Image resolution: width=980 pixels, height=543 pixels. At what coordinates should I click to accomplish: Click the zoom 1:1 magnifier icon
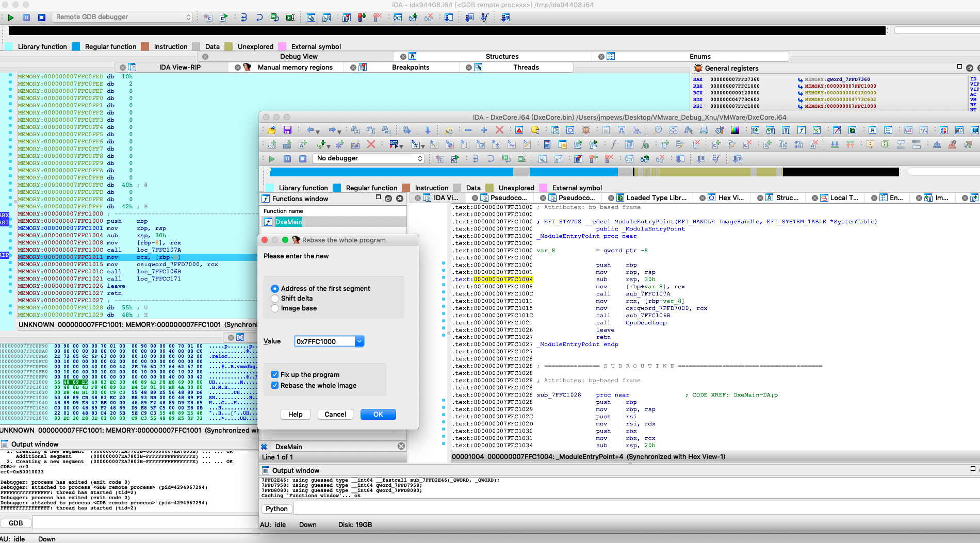tap(658, 130)
